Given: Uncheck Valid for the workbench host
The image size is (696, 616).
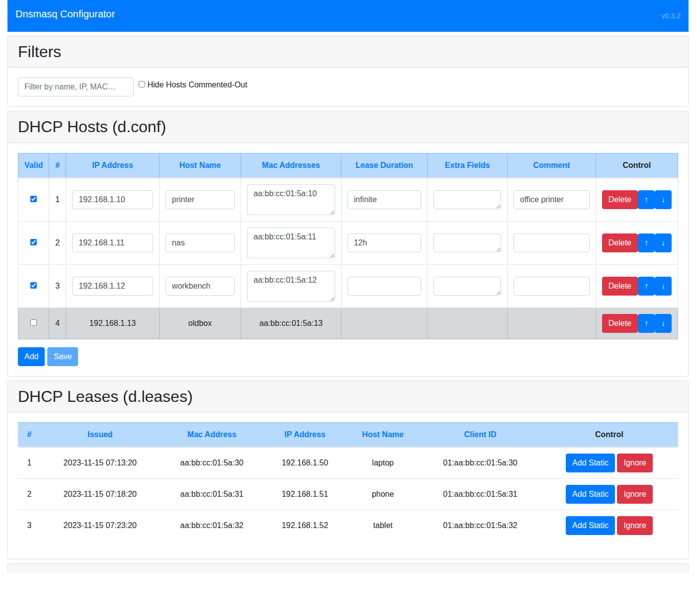Looking at the screenshot, I should (33, 286).
